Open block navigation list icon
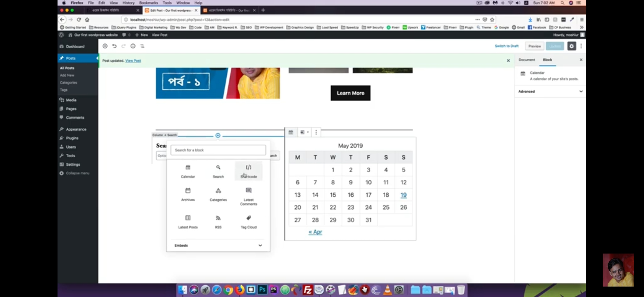 [142, 46]
